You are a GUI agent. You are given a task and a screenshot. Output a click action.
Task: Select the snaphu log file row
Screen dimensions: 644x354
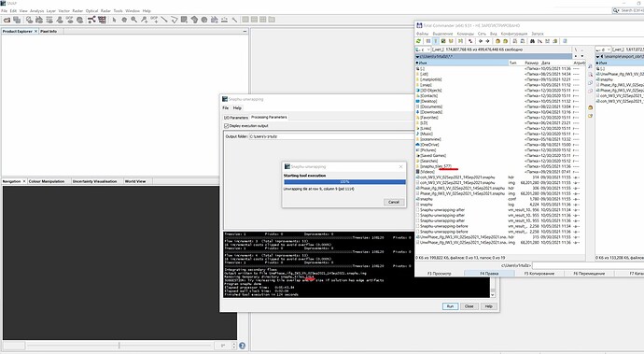pyautogui.click(x=500, y=205)
